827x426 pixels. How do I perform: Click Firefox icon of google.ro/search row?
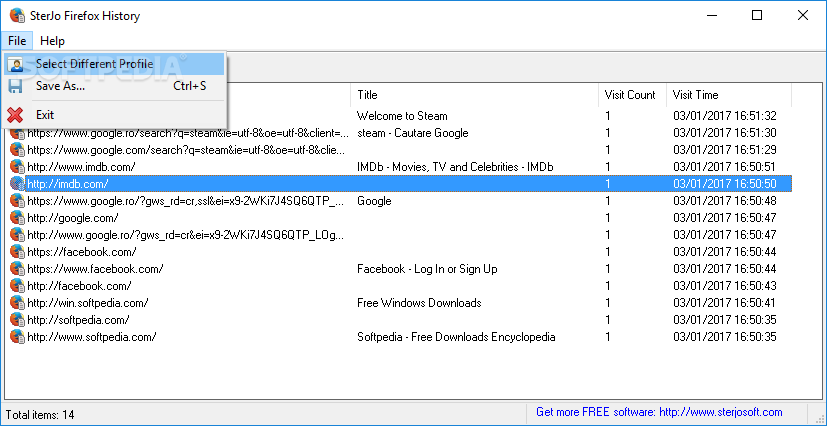(x=17, y=133)
